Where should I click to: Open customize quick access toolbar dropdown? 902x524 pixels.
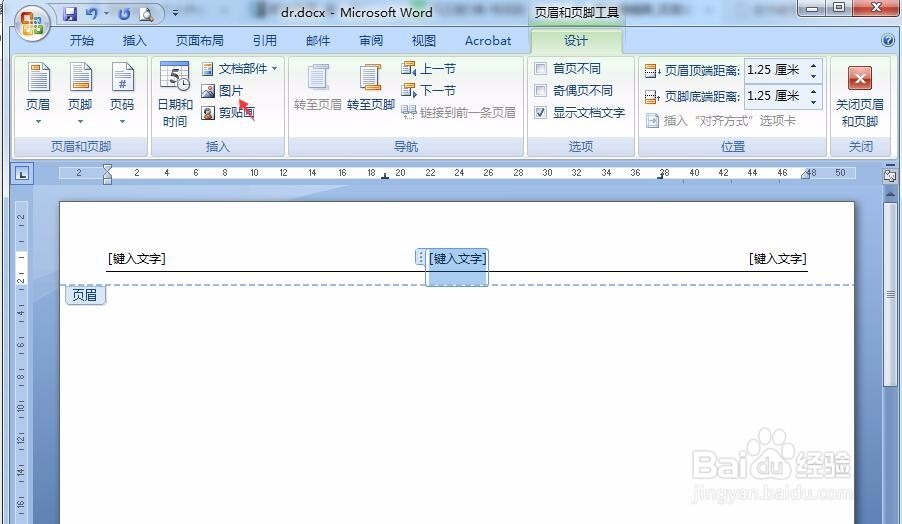[175, 13]
